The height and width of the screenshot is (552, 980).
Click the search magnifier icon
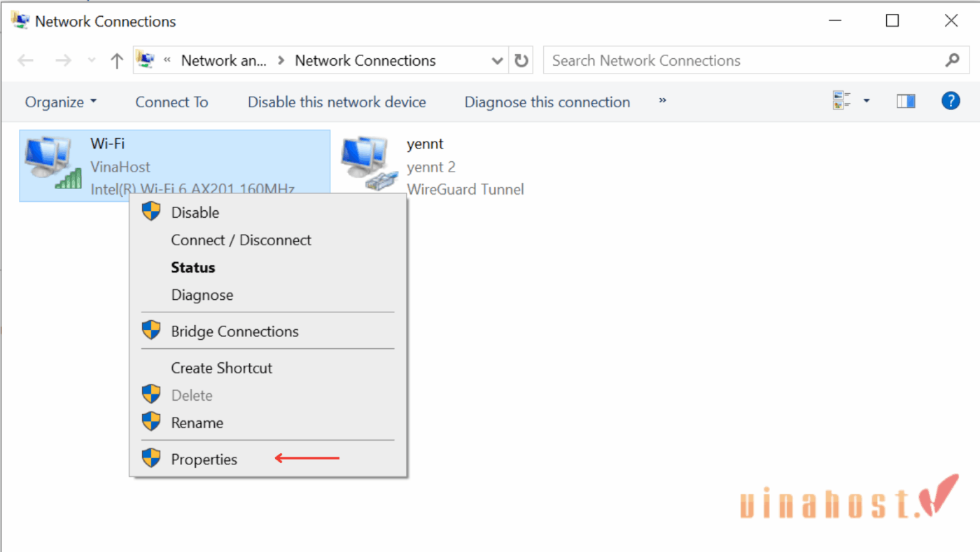(x=952, y=61)
